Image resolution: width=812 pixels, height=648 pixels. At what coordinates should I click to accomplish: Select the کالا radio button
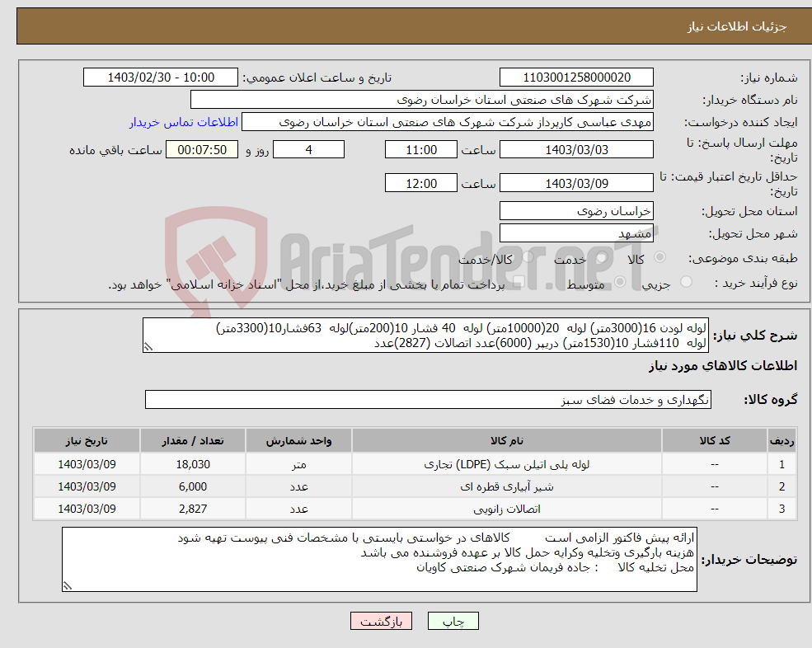click(x=659, y=257)
